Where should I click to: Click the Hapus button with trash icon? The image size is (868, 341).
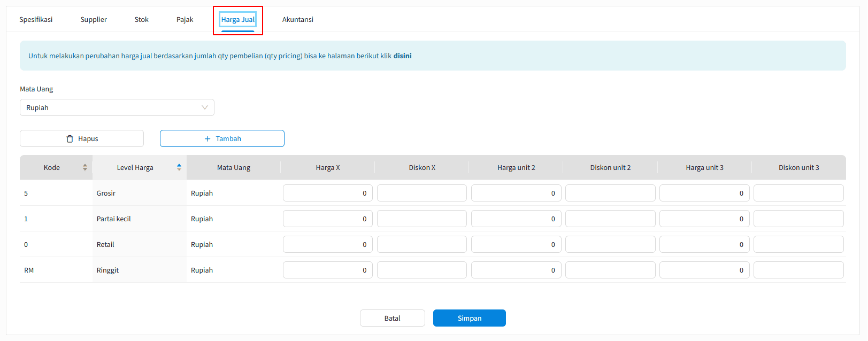(82, 138)
